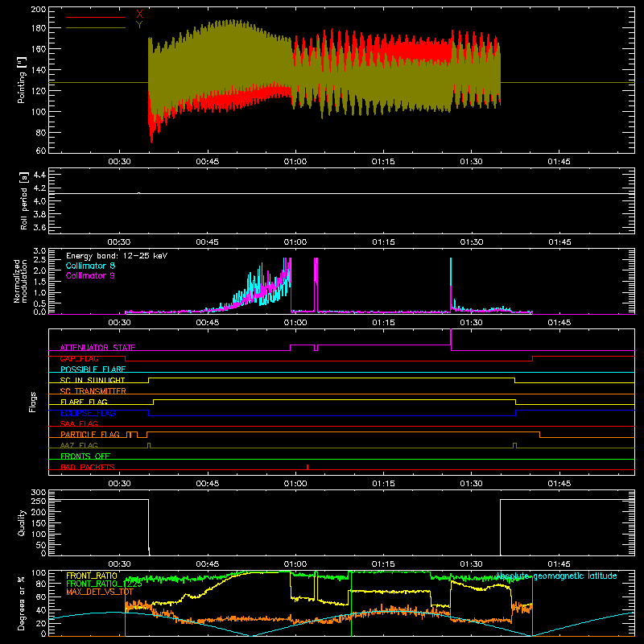
Task: Click the 01:30 tick under modulation plot
Action: click(x=471, y=323)
